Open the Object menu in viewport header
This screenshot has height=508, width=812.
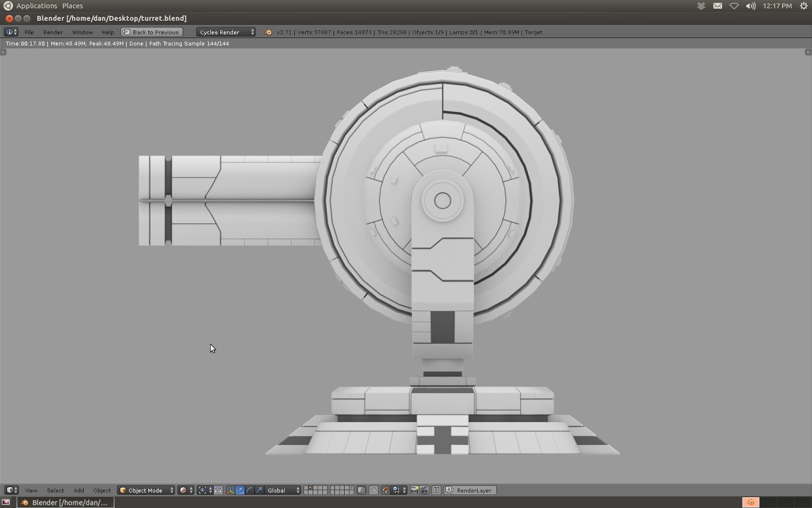tap(101, 490)
